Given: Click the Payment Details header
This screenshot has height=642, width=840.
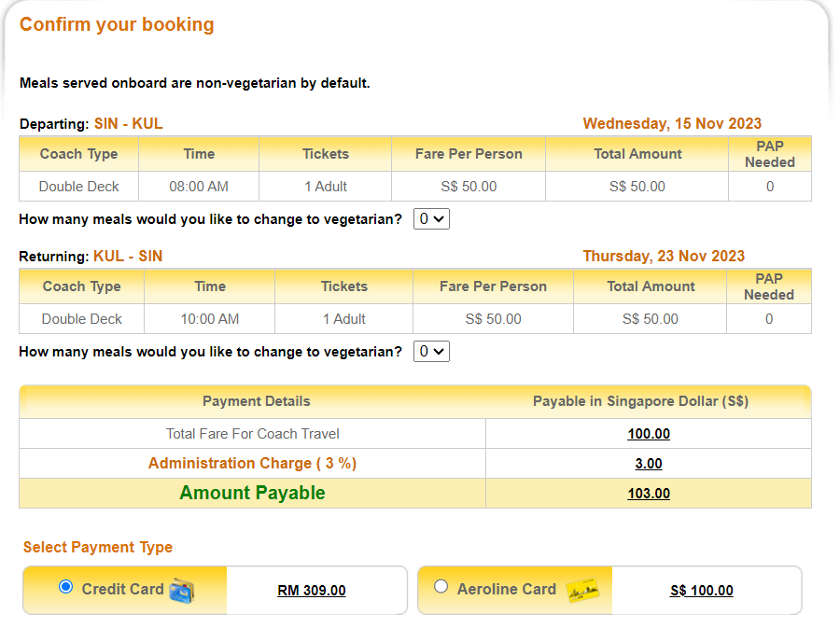Looking at the screenshot, I should point(257,401).
